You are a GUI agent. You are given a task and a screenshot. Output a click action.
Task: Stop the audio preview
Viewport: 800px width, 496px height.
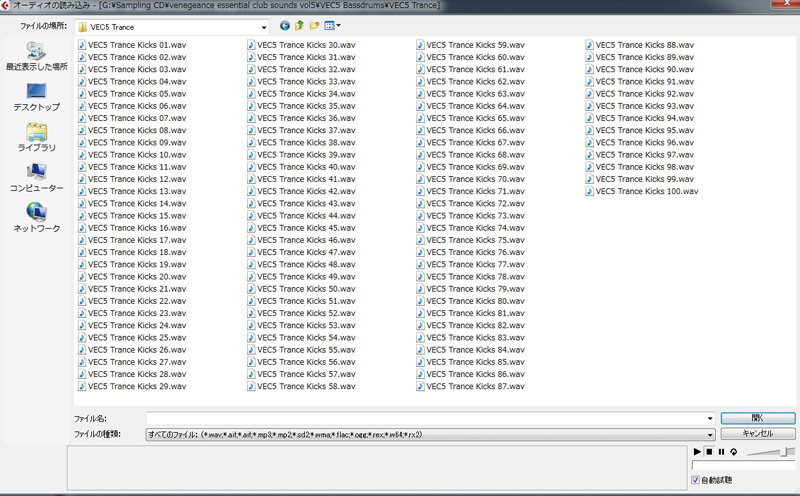[708, 451]
